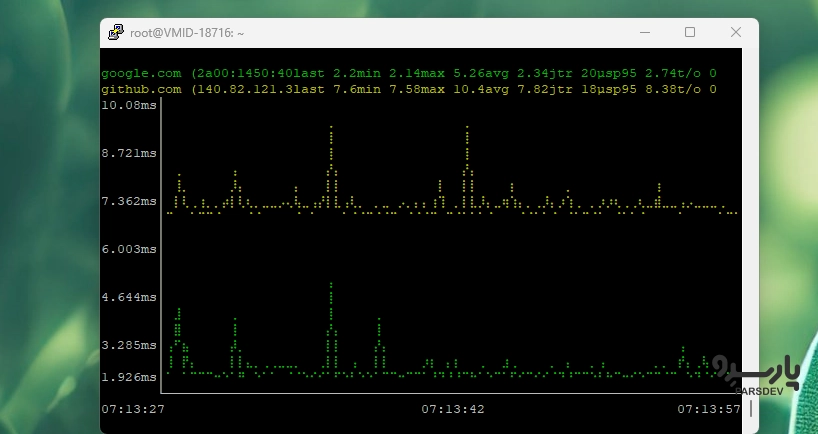This screenshot has width=818, height=434.
Task: Click the 4.644ms y-axis label
Action: tap(129, 297)
